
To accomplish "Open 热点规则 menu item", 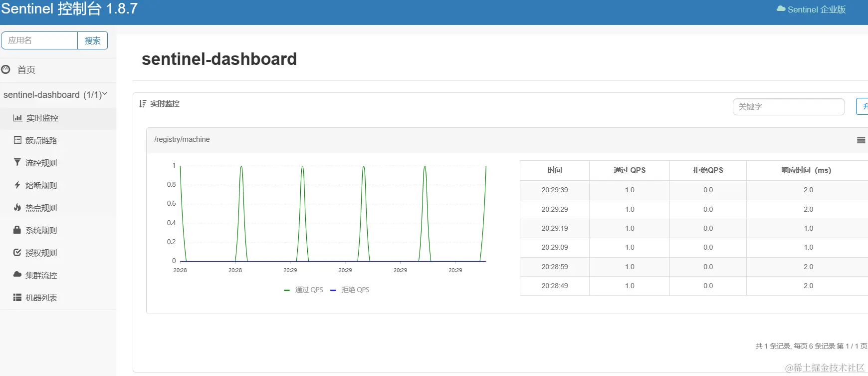I will tap(58, 208).
